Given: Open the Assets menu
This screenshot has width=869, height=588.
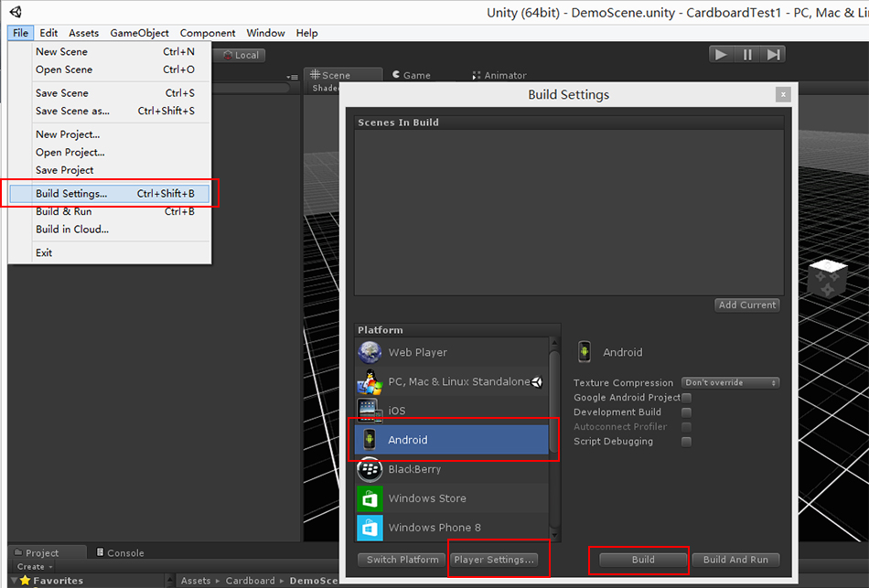Looking at the screenshot, I should 83,33.
